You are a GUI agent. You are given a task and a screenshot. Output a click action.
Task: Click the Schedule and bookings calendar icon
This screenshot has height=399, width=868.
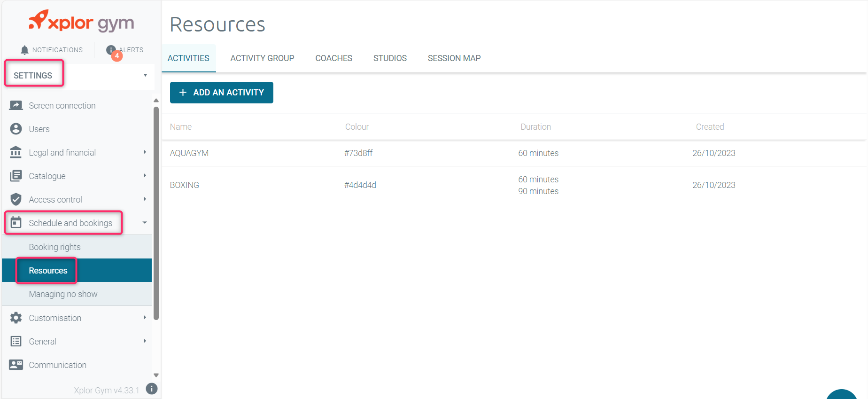pos(16,222)
